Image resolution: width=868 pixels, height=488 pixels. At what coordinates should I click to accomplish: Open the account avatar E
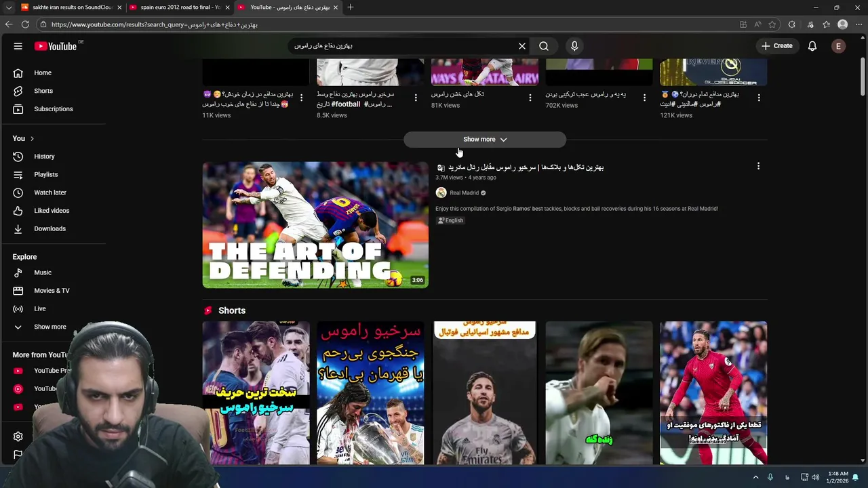pos(839,46)
